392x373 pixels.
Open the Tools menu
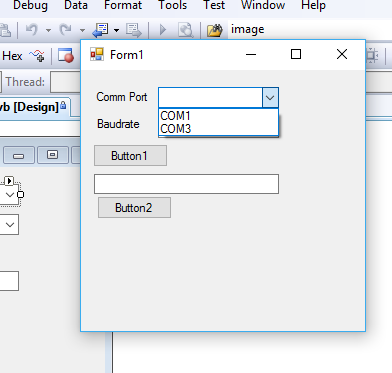tap(172, 5)
